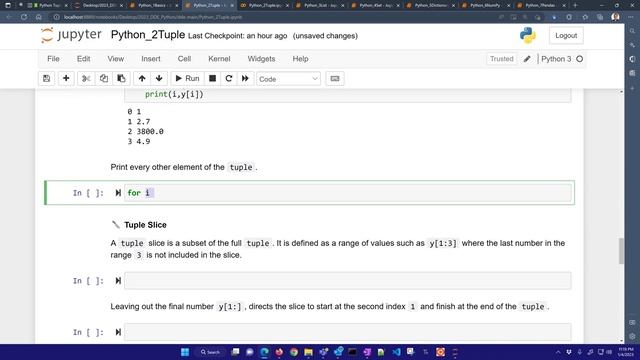Restart and run all fast-forward icon

point(245,78)
